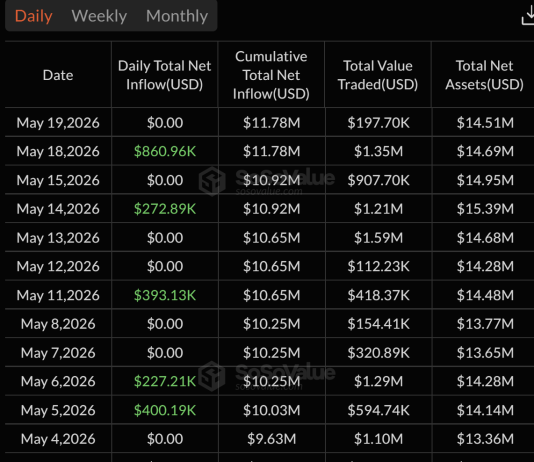Click the $393.13K inflow value
The image size is (534, 462).
pyautogui.click(x=165, y=295)
